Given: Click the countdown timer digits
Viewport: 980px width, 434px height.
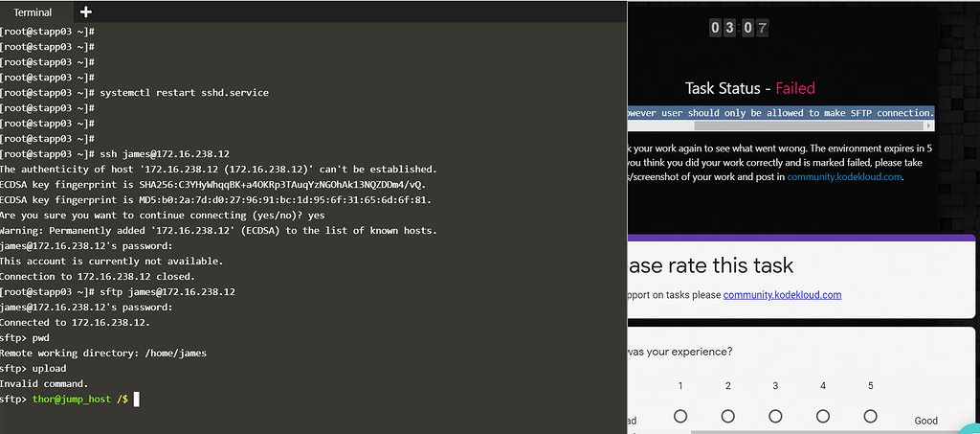Looking at the screenshot, I should (739, 27).
